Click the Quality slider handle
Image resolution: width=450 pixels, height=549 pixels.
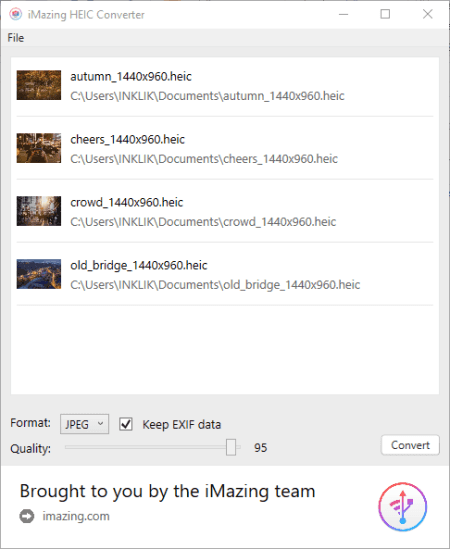(x=231, y=447)
